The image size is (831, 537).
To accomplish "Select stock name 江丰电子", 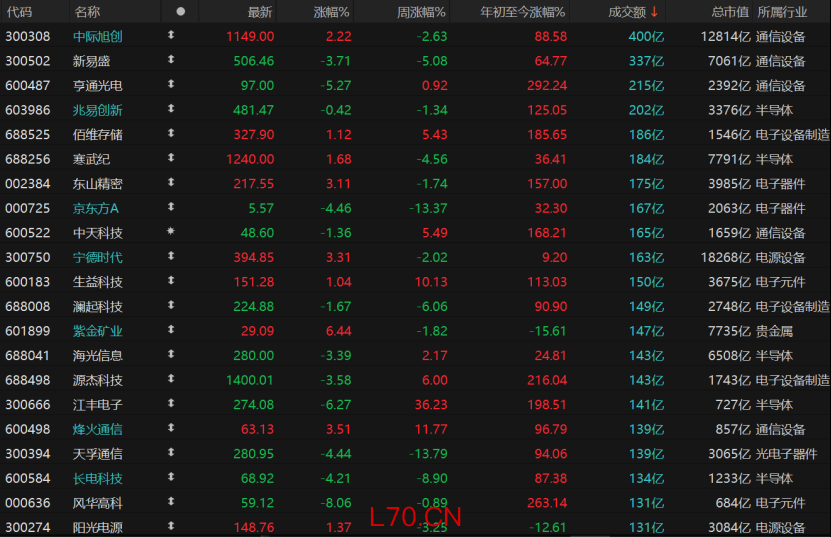I will [x=98, y=405].
